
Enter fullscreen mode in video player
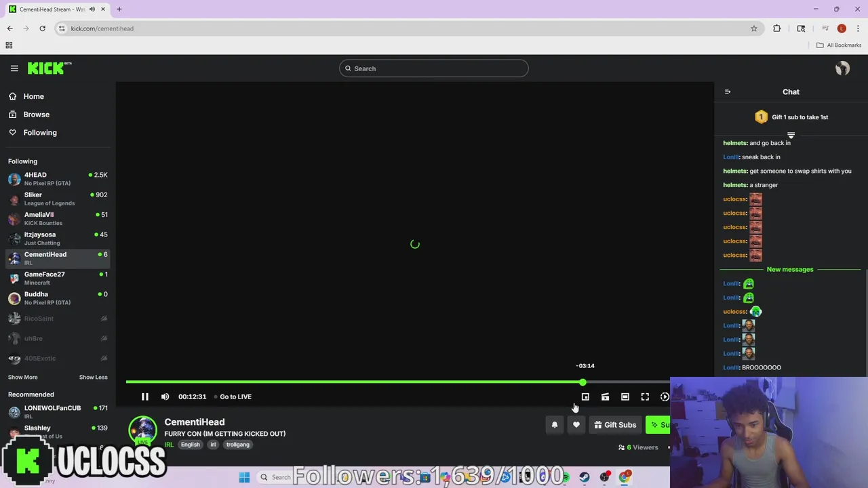point(645,397)
